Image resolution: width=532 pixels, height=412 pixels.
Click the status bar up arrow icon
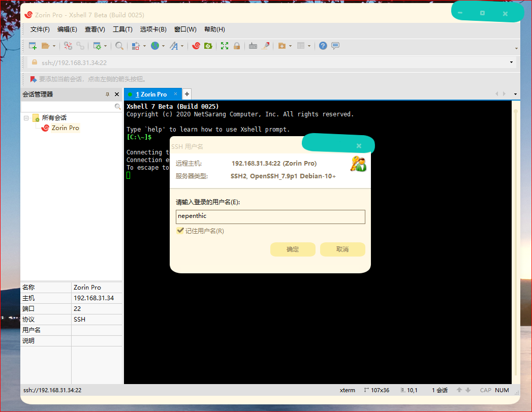[459, 390]
